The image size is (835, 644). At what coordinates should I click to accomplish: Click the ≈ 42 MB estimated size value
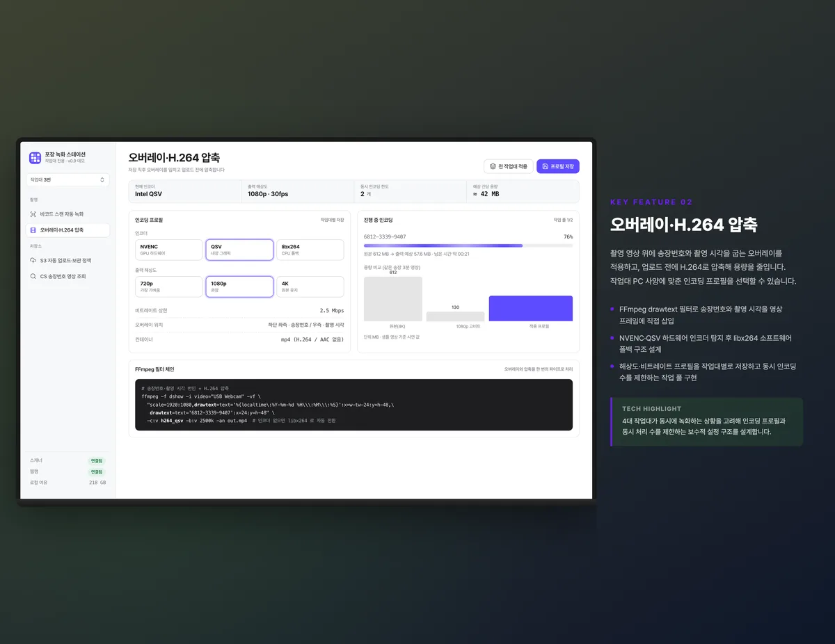486,194
